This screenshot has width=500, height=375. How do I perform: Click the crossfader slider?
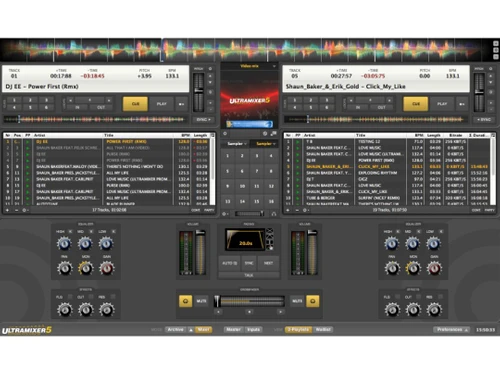[x=250, y=301]
